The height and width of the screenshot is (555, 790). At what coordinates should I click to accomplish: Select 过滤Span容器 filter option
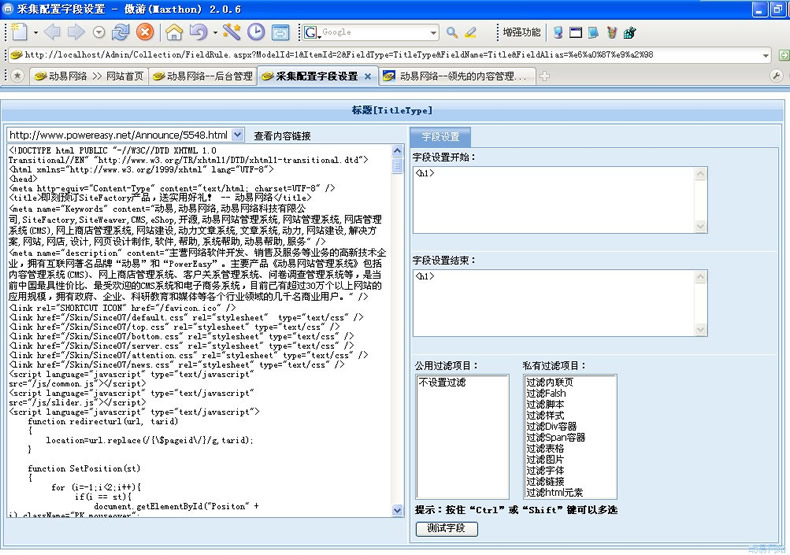point(556,438)
